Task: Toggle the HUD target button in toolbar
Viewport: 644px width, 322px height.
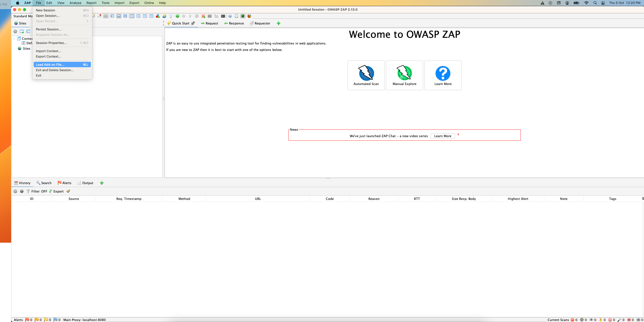Action: [242, 16]
